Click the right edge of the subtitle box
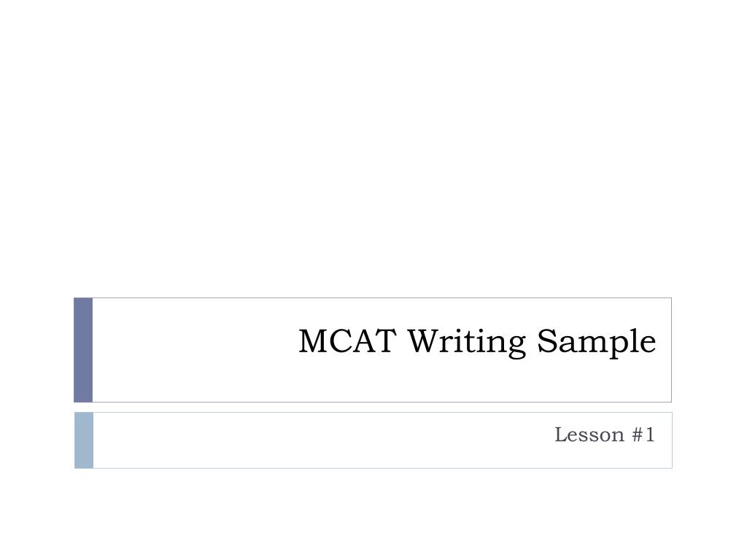Viewport: 747px width, 560px height. [x=672, y=440]
